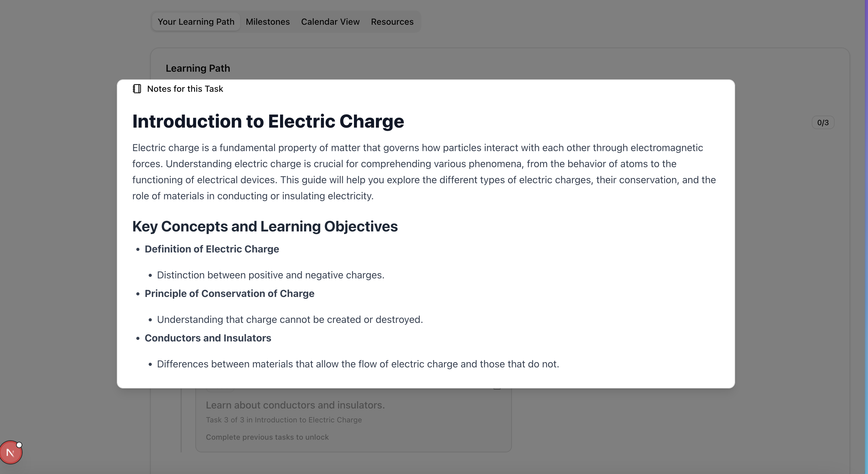This screenshot has height=474, width=868.
Task: Click the Complete previous tasks to unlock text
Action: (x=267, y=437)
